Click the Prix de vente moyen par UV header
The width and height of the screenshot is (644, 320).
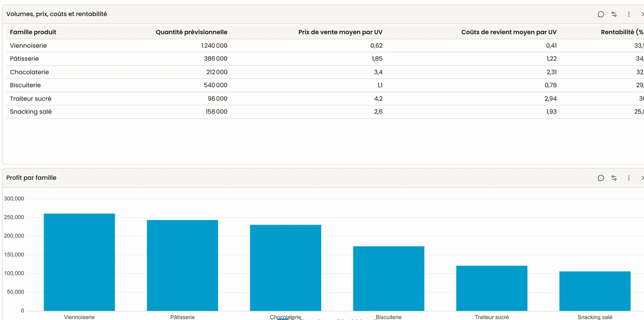coord(340,32)
